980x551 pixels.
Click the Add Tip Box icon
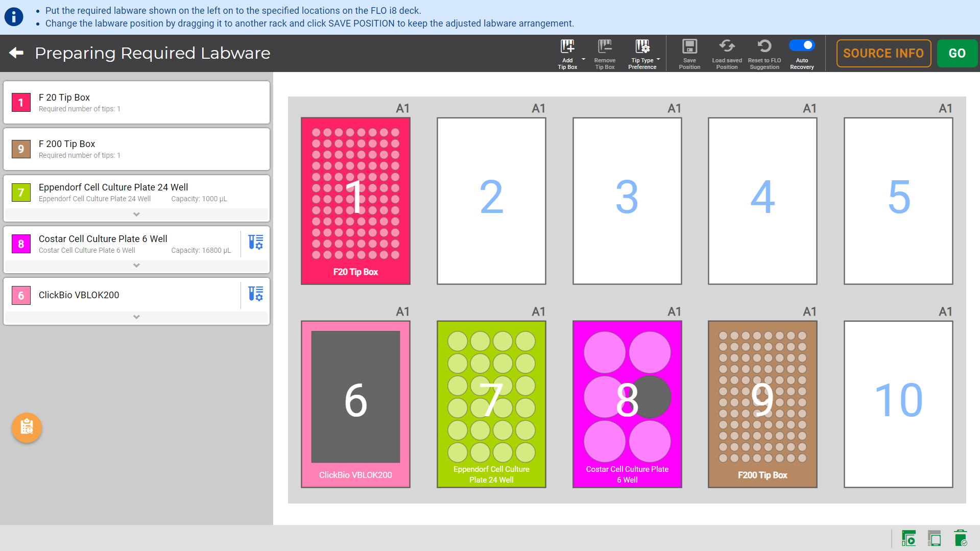[x=567, y=47]
